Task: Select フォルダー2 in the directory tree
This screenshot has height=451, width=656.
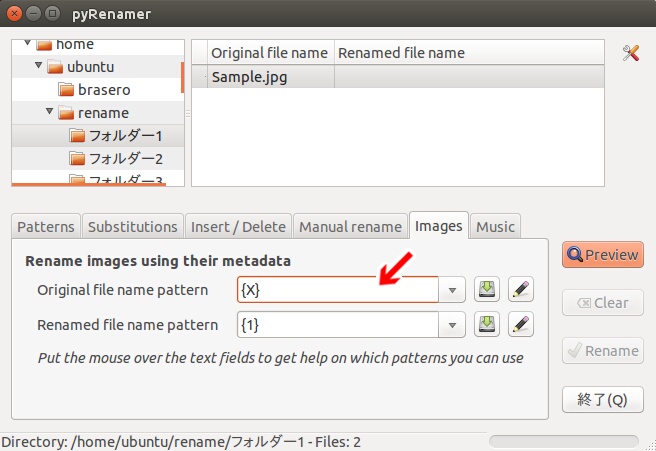Action: [x=126, y=159]
